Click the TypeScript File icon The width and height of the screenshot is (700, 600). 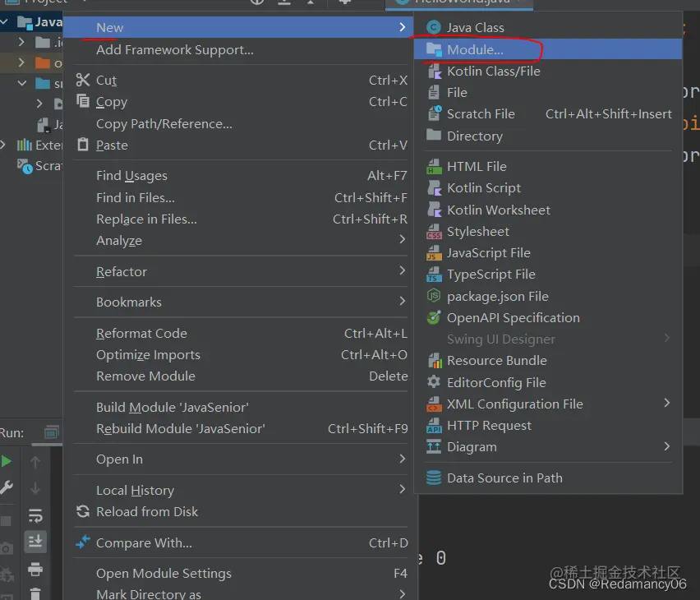[x=433, y=275]
